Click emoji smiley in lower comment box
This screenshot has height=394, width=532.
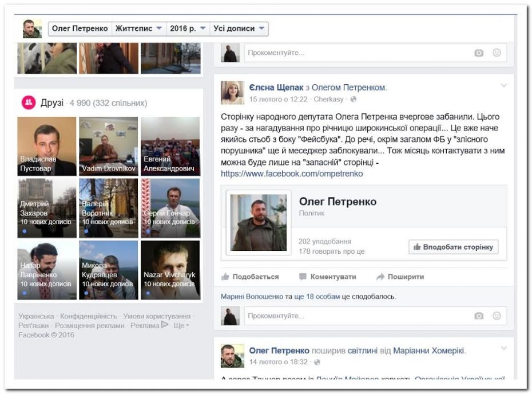(497, 316)
